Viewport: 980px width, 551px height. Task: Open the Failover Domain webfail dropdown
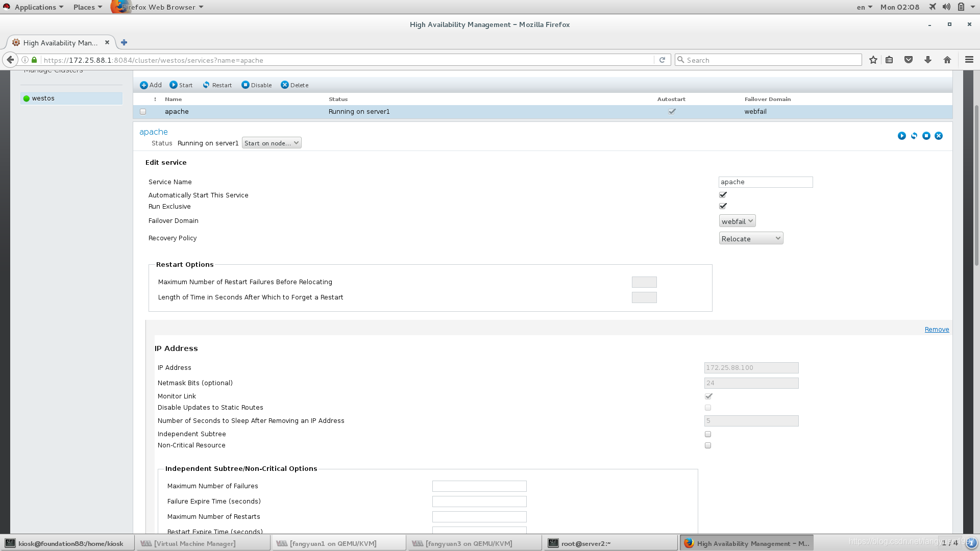pos(737,221)
